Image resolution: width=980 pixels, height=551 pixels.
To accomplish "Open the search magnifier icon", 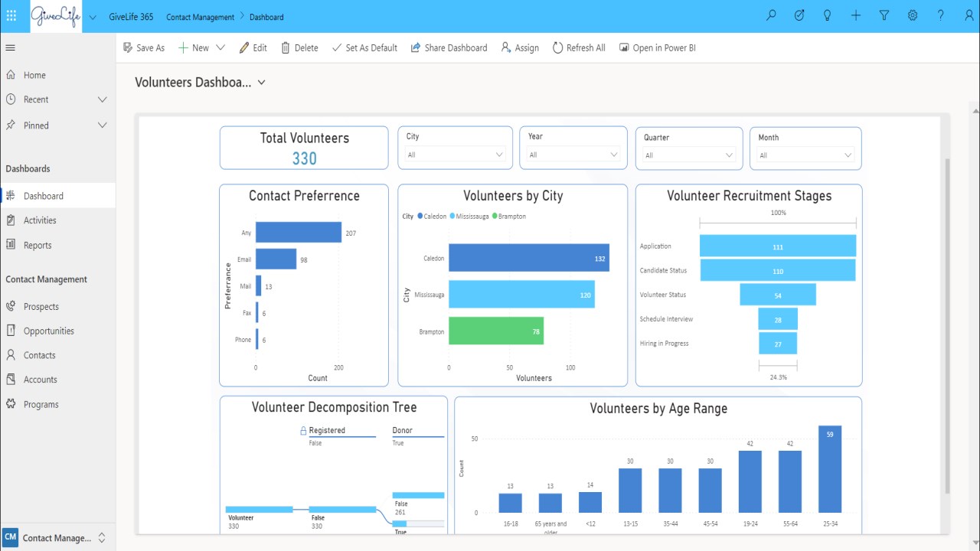I will pyautogui.click(x=771, y=15).
